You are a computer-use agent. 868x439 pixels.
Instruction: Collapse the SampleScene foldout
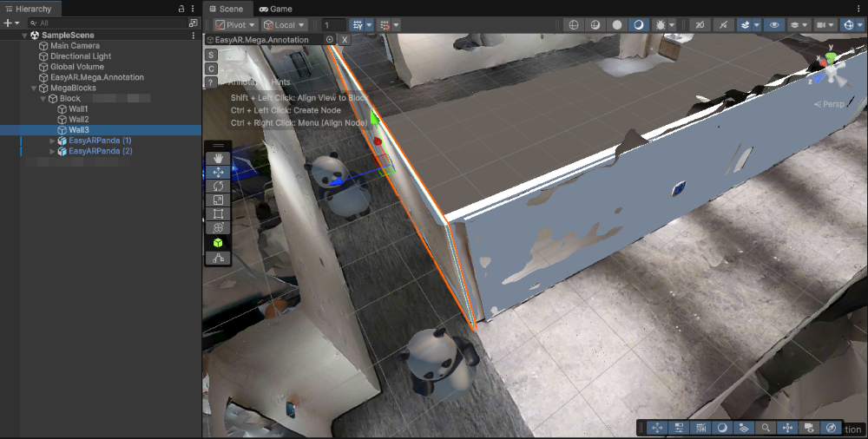click(x=25, y=35)
